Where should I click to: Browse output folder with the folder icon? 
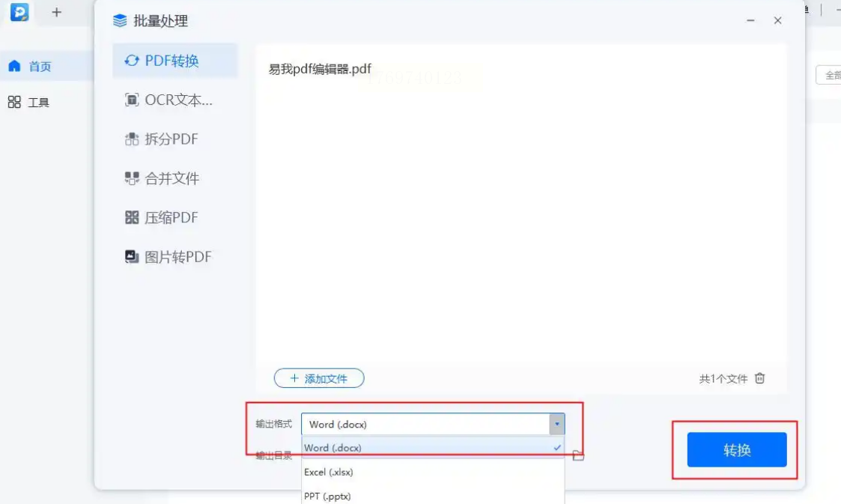(x=578, y=456)
